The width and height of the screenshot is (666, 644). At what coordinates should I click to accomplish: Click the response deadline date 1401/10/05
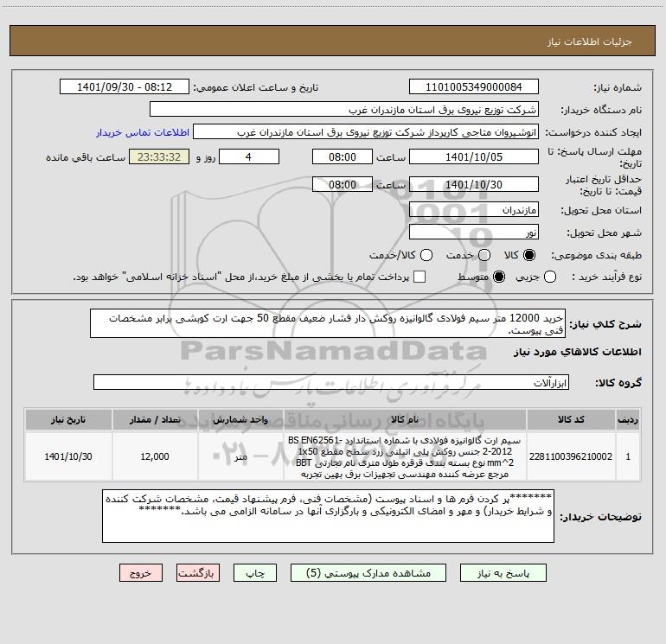coord(474,156)
